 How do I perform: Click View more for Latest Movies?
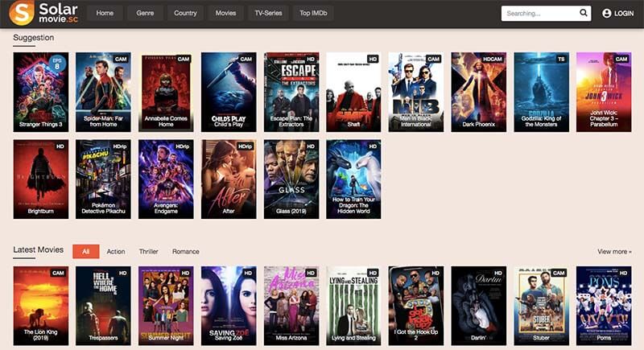(x=614, y=252)
